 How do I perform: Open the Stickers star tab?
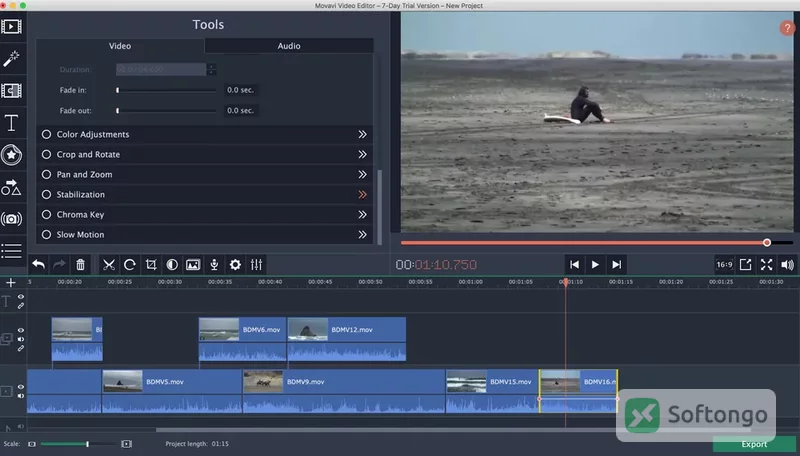pos(11,155)
